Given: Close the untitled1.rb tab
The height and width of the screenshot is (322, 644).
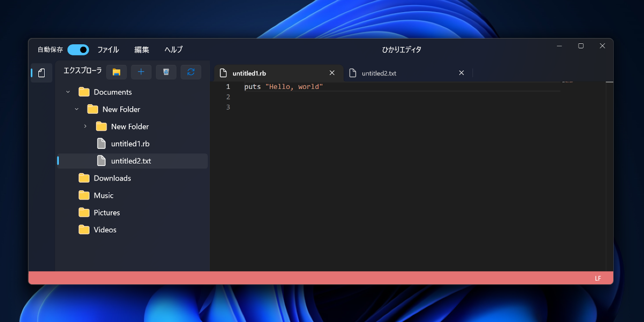Looking at the screenshot, I should (x=332, y=73).
